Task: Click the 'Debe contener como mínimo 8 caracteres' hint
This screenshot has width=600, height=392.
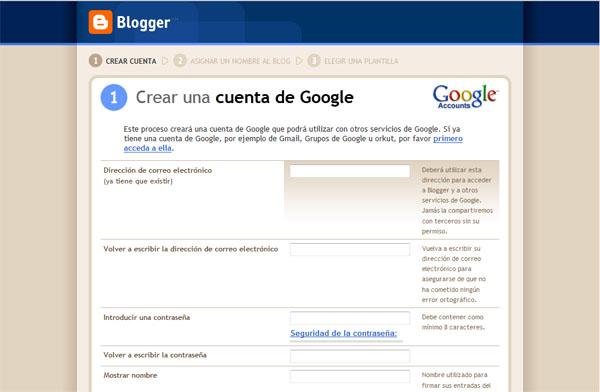Action: 453,322
